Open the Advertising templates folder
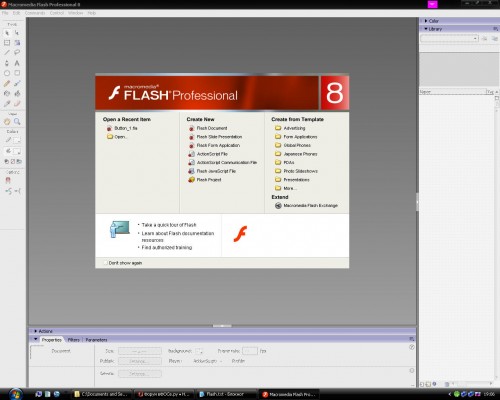This screenshot has width=500, height=400. click(290, 128)
